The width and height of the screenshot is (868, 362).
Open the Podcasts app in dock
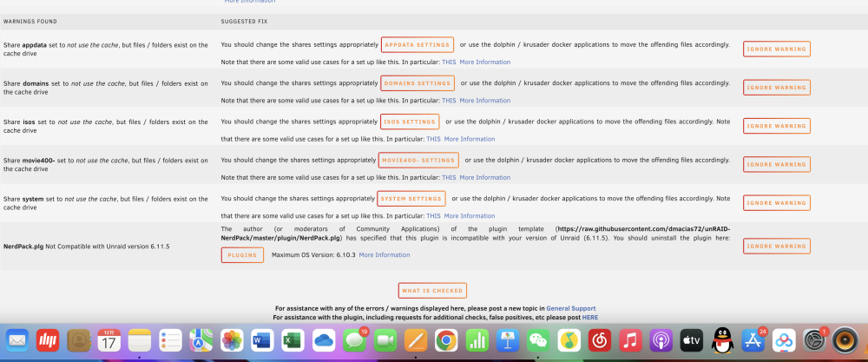(661, 340)
